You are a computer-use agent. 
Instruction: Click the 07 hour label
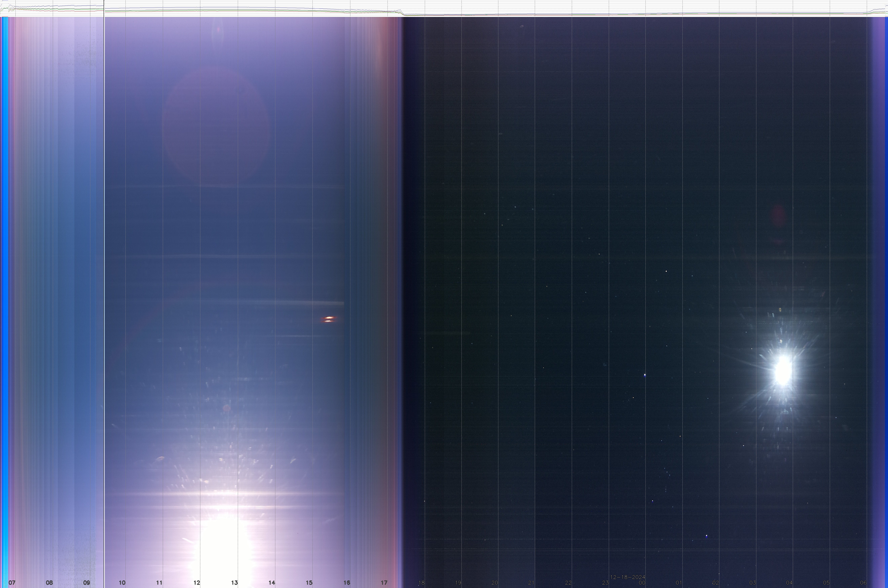pyautogui.click(x=12, y=582)
